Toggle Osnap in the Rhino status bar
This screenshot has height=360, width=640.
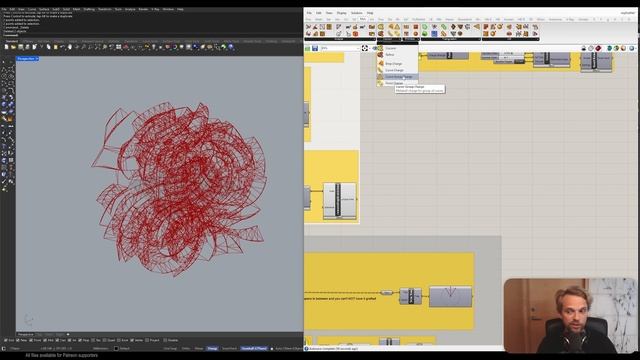click(x=212, y=349)
